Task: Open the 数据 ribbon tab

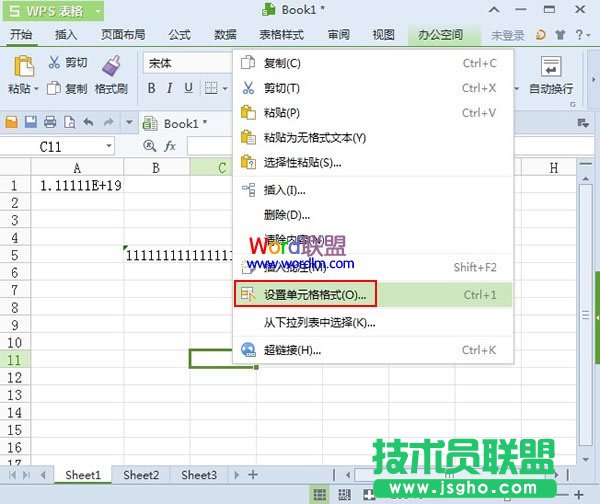Action: 225,35
